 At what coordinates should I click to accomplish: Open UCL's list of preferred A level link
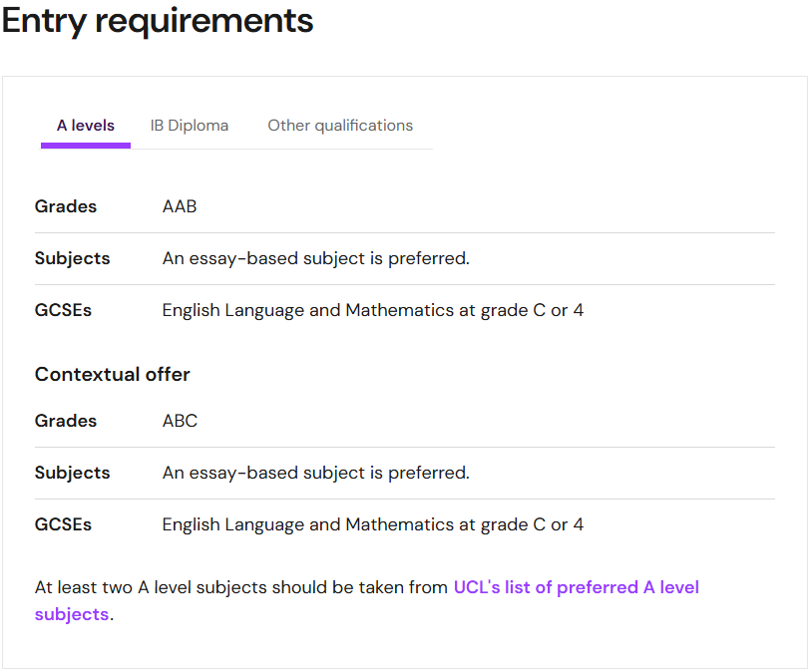tap(576, 587)
